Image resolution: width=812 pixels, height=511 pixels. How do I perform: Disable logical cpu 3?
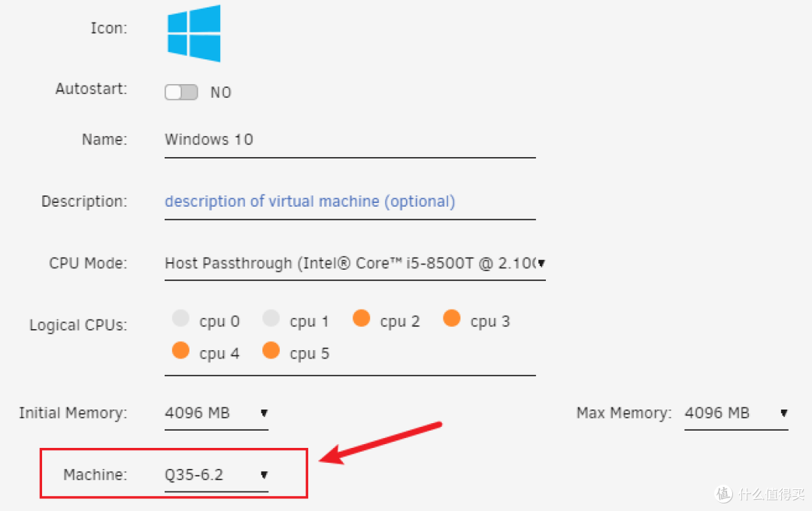coord(452,319)
